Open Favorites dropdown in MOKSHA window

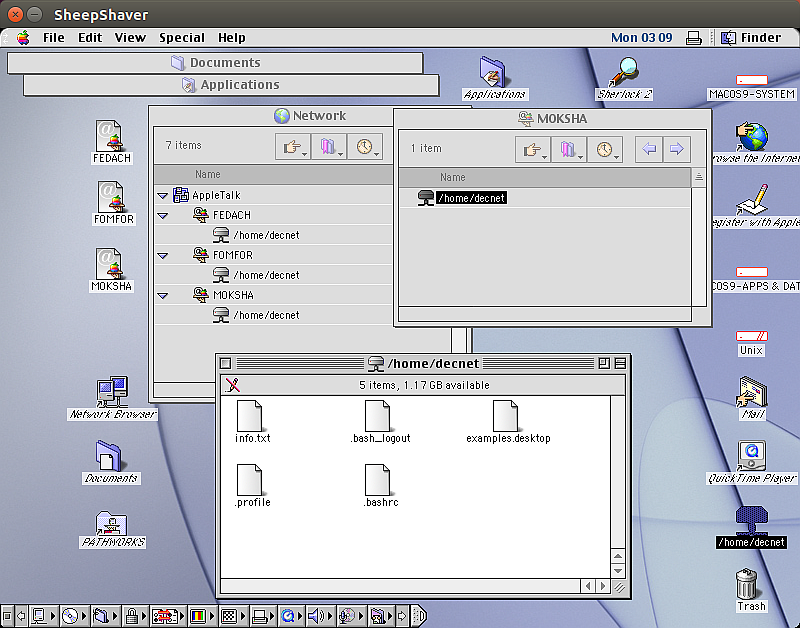point(569,149)
